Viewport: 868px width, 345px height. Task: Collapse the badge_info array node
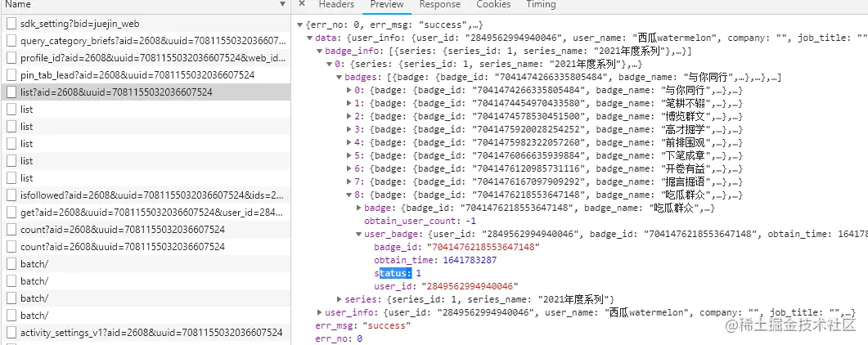tap(320, 52)
